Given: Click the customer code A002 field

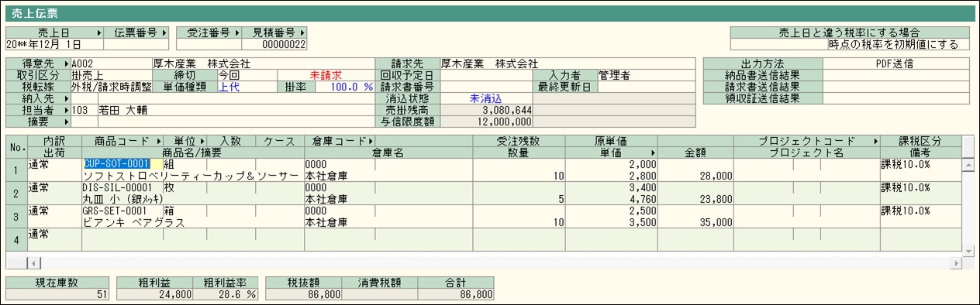Looking at the screenshot, I should [112, 63].
